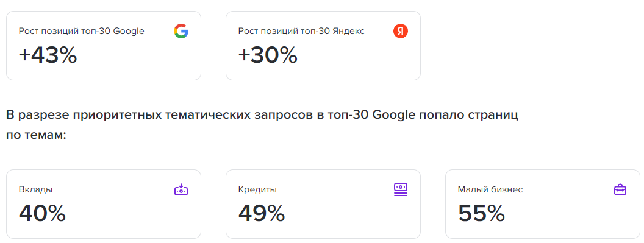Click the briefcase icon on Малый бизнес card
The width and height of the screenshot is (644, 243).
[x=620, y=189]
